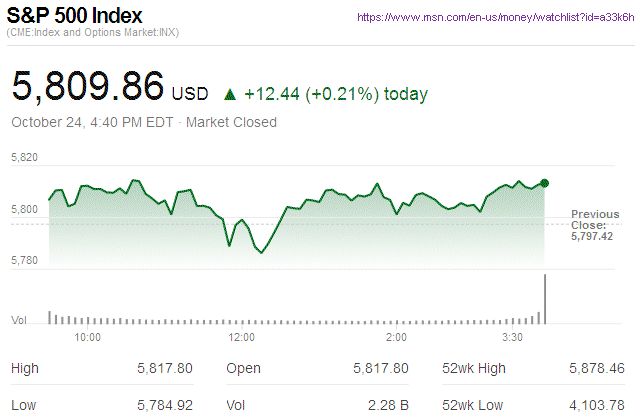Screen dimensions: 640x420
Task: Click the High value 5,817.80
Action: 164,369
